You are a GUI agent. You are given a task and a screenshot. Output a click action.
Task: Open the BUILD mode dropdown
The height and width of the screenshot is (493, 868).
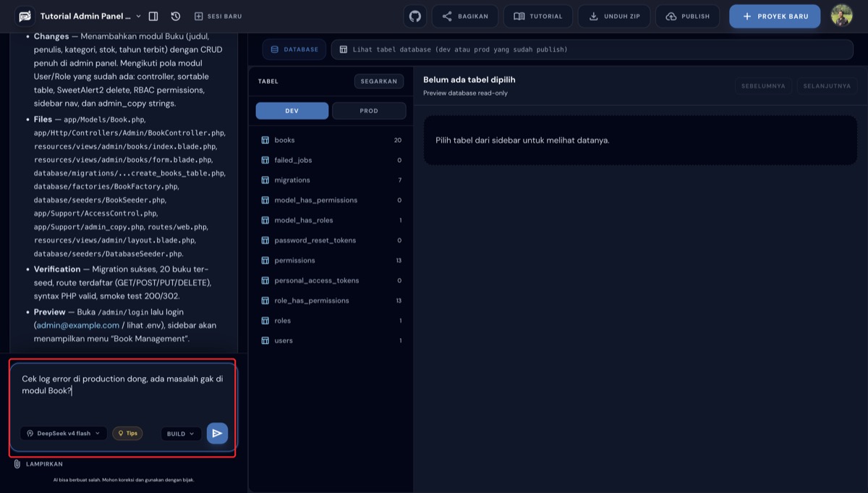pyautogui.click(x=181, y=434)
